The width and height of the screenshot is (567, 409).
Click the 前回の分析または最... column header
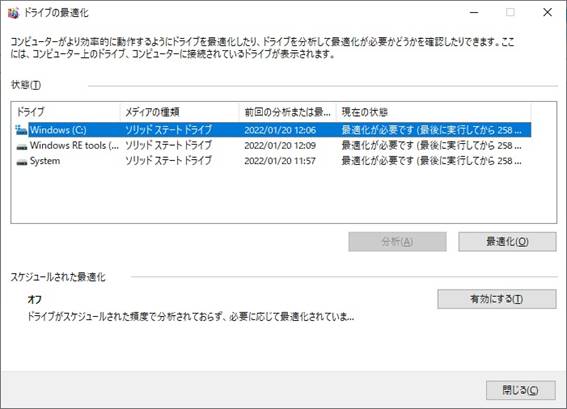[x=288, y=112]
